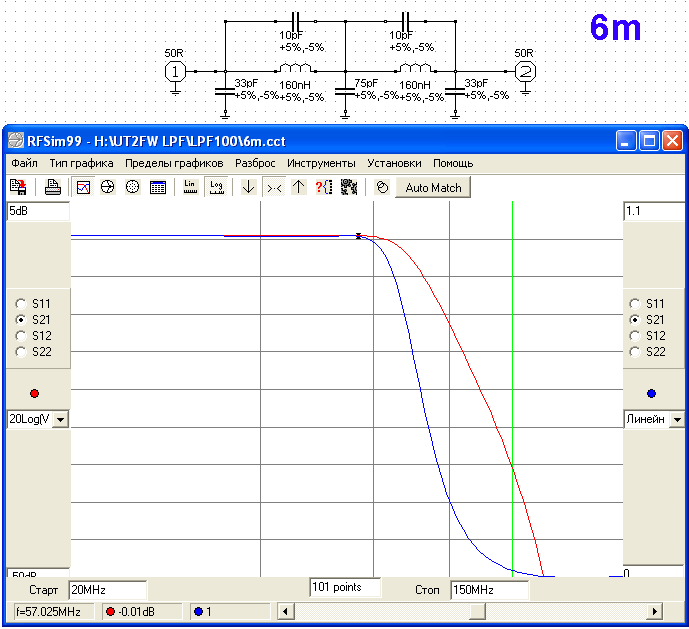Open the Разброс menu
The width and height of the screenshot is (689, 629).
pos(255,163)
